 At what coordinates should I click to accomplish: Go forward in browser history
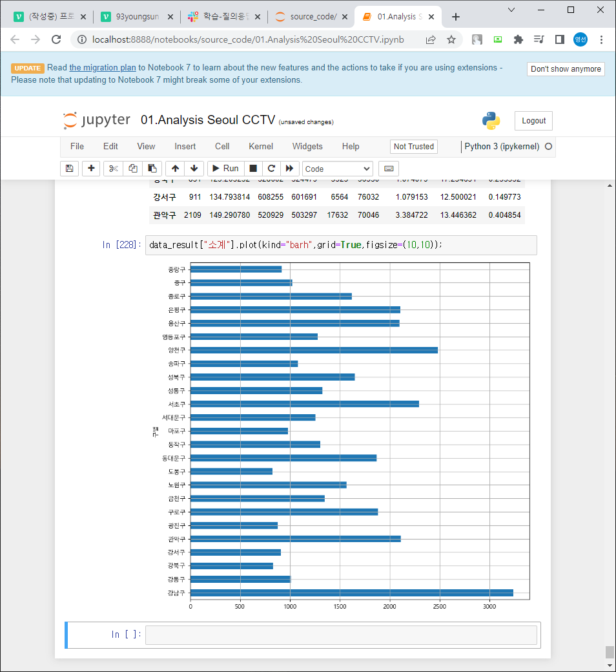36,40
